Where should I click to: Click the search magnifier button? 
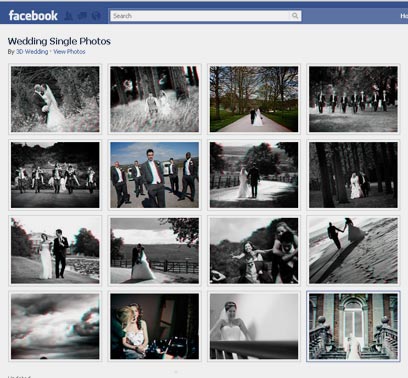(x=295, y=16)
